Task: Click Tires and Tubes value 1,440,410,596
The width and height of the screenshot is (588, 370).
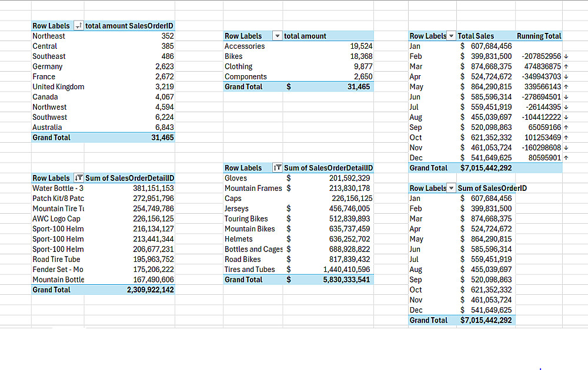Action: click(346, 269)
